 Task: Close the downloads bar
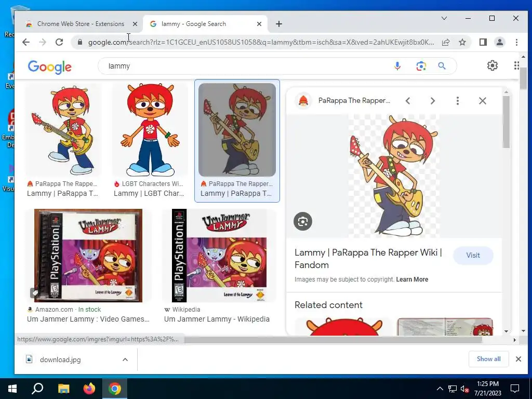518,359
